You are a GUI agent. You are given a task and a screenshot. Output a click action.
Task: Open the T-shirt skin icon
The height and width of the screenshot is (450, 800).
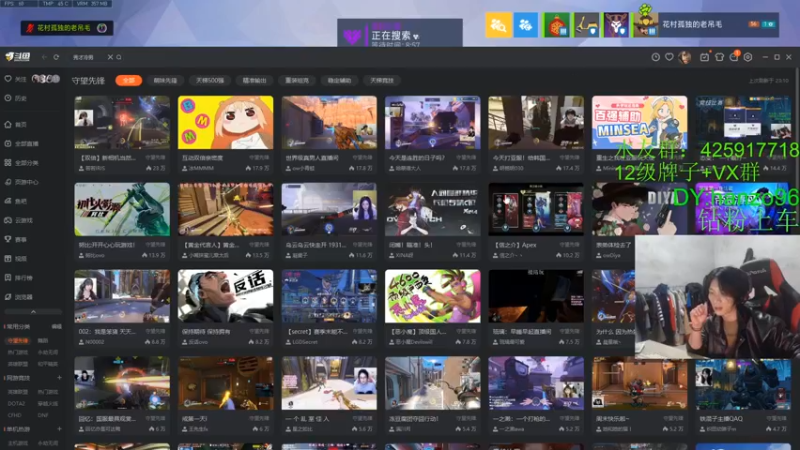(x=719, y=57)
